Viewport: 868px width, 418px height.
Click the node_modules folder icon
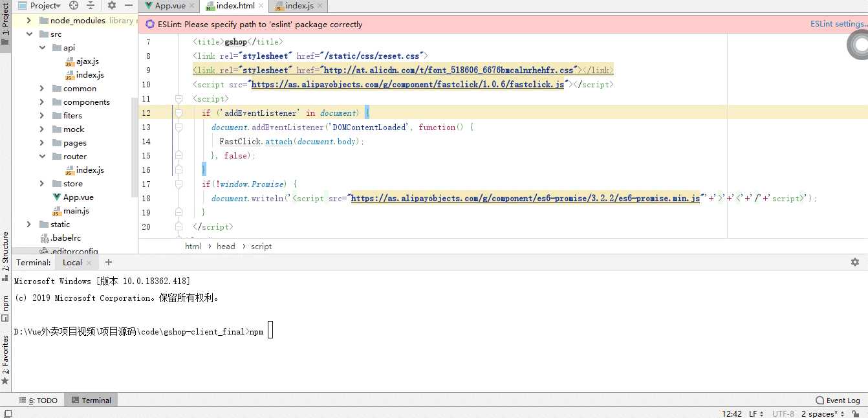click(43, 21)
